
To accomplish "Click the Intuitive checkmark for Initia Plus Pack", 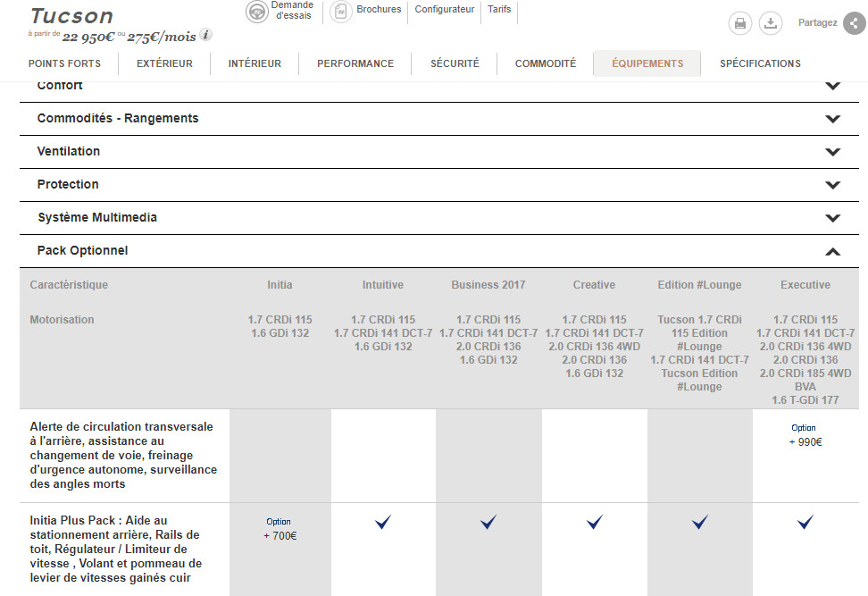I will (383, 522).
